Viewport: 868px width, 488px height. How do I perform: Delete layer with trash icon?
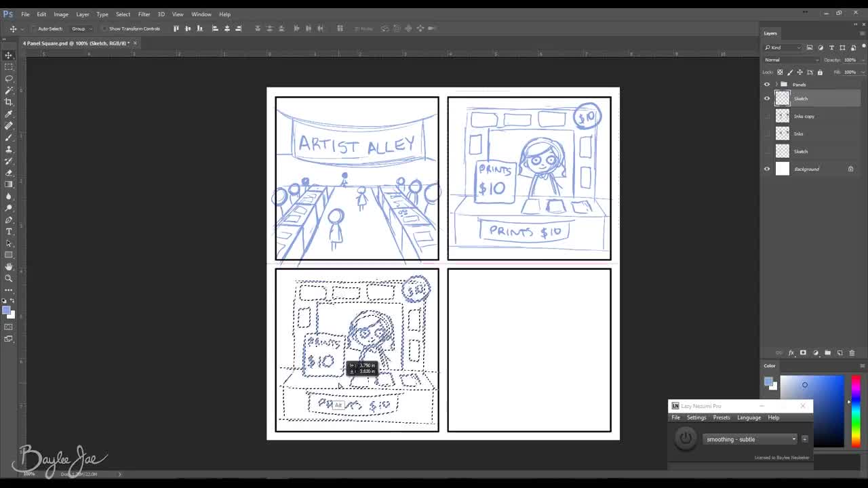point(852,353)
